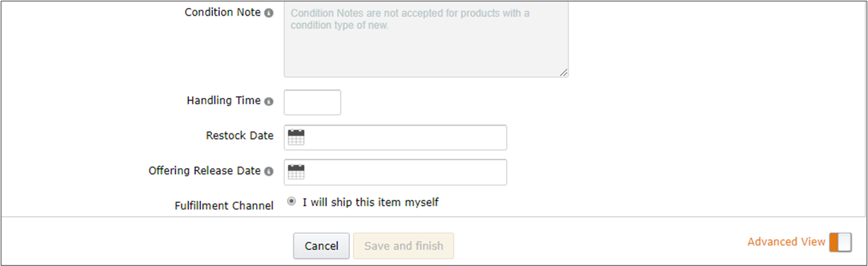Open the Restock Date calendar icon
This screenshot has width=868, height=266.
pyautogui.click(x=296, y=138)
